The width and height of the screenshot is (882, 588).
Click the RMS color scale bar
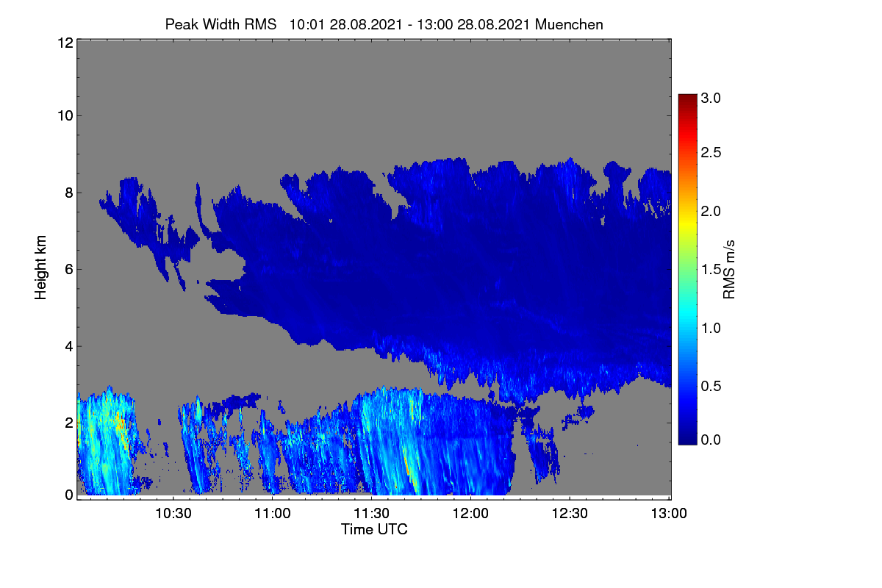tap(687, 269)
